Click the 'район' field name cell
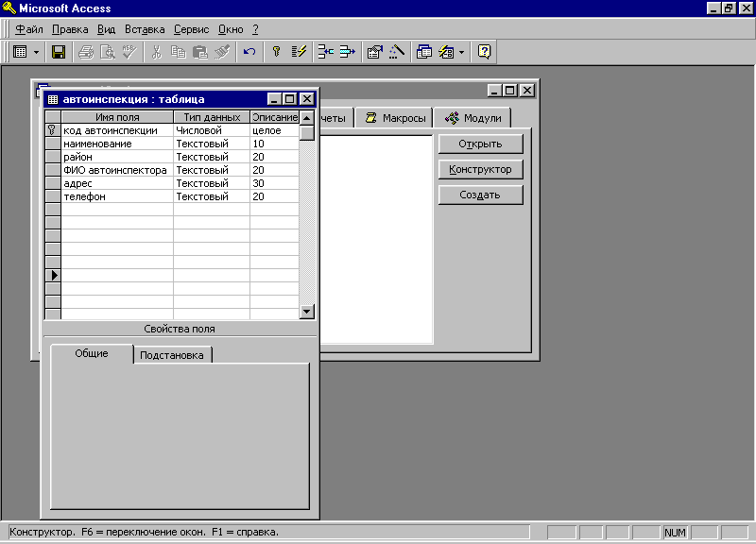The image size is (756, 544). tap(117, 157)
